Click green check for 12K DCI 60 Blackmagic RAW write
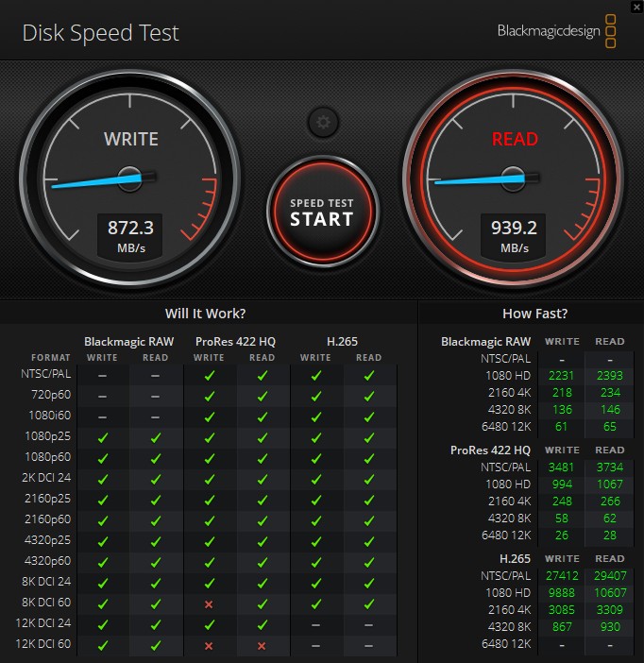Viewport: 644px width, 663px height. pyautogui.click(x=102, y=645)
